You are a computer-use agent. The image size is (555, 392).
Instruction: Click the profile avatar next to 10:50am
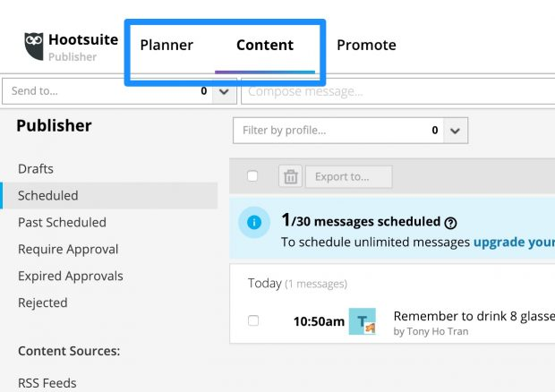point(363,321)
